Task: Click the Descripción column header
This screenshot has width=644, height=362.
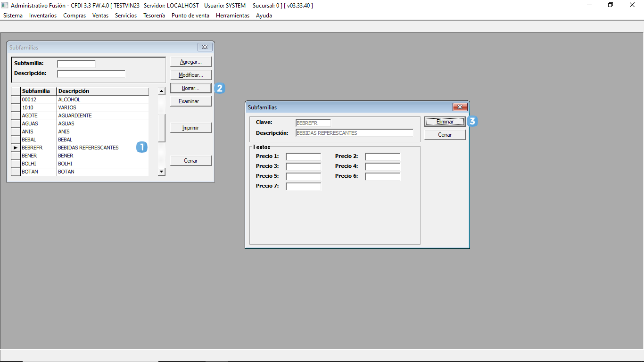Action: 103,91
